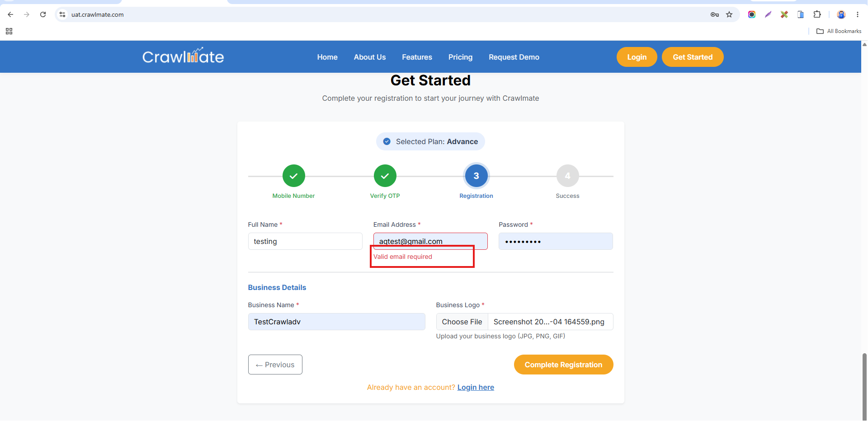This screenshot has width=868, height=421.
Task: Click the Mobile Number step checkmark
Action: coord(294,176)
